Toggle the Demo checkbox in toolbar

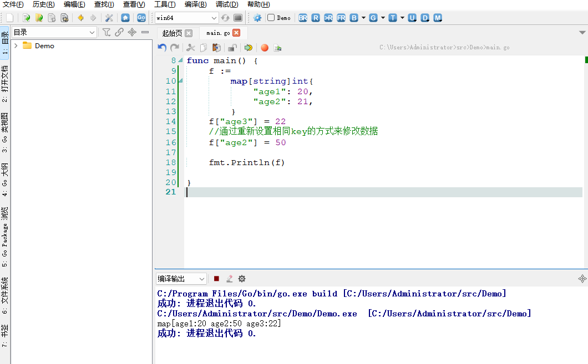click(271, 18)
